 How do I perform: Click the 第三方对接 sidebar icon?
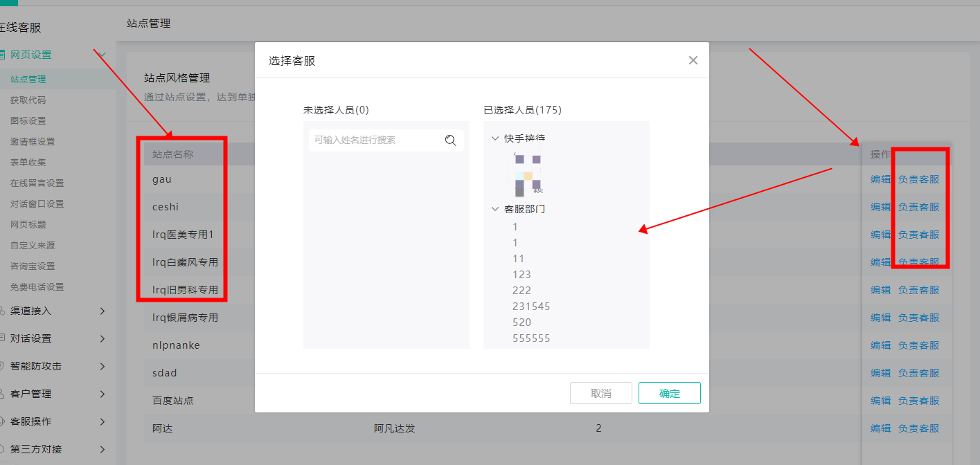[3, 449]
